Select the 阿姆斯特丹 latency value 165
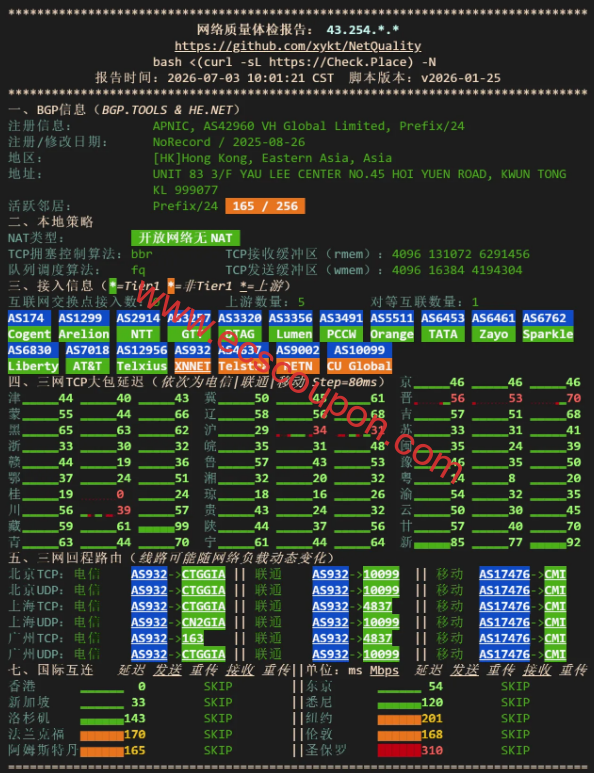Viewport: 594px width, 773px height. pos(135,750)
